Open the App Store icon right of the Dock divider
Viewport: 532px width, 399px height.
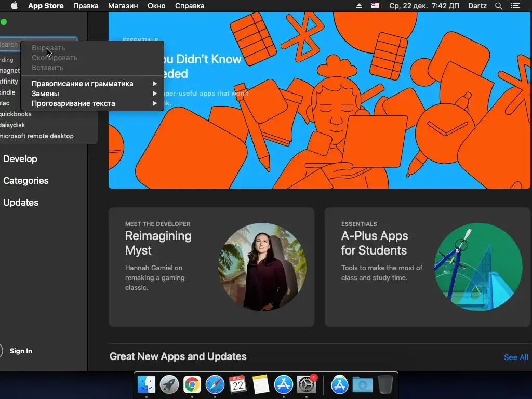point(340,385)
